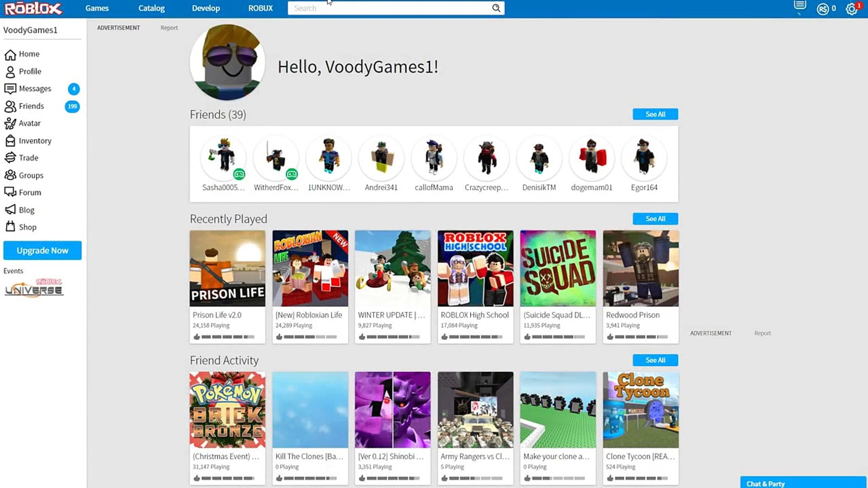The height and width of the screenshot is (488, 868).
Task: Click See All for Recently Played
Action: (x=655, y=219)
